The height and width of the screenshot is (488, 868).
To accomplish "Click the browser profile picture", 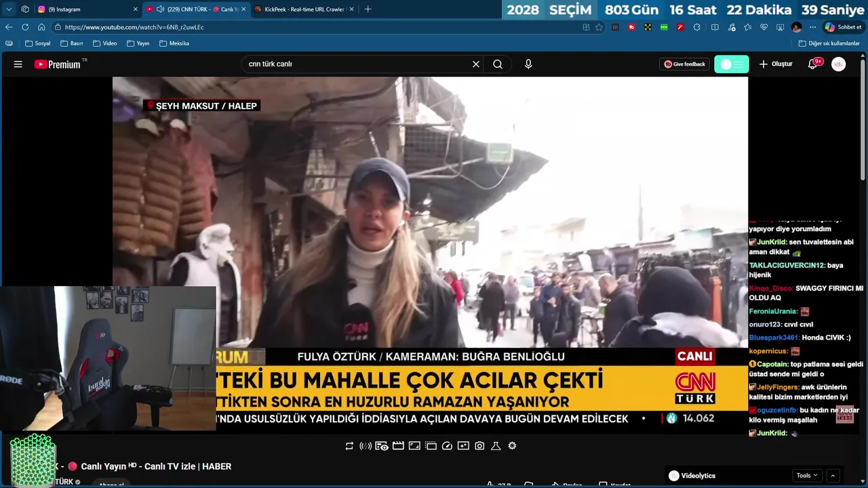I will point(796,27).
